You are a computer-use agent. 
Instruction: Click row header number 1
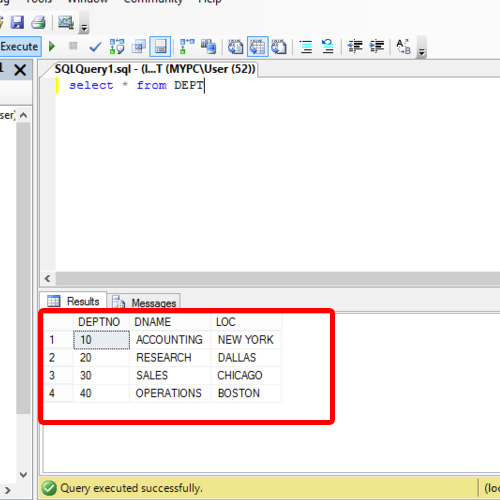(x=58, y=340)
